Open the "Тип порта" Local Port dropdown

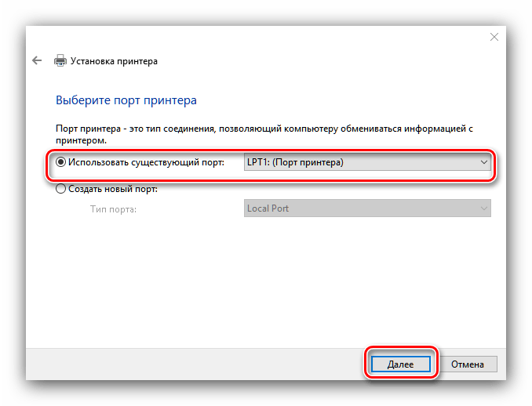point(367,208)
